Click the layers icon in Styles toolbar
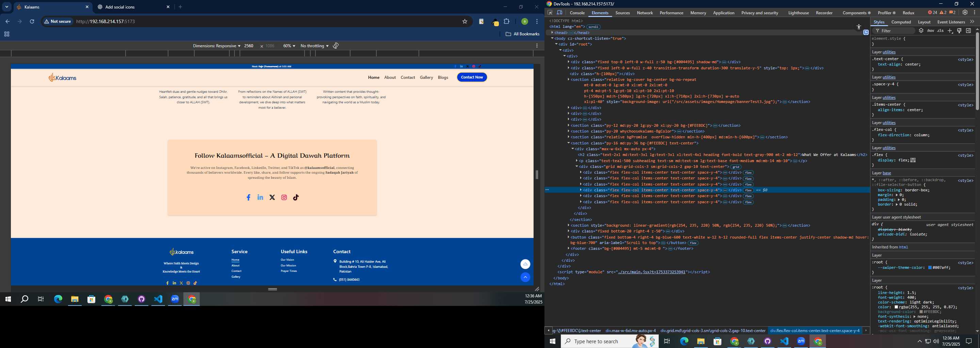This screenshot has width=980, height=348. pos(921,31)
